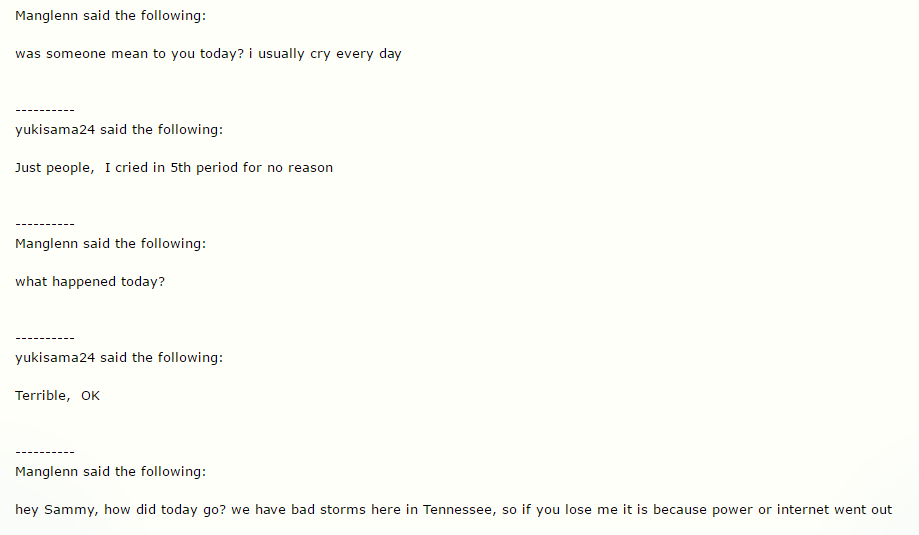Click the phrase 'i usually cry every day'
Image resolution: width=919 pixels, height=535 pixels.
coord(325,54)
